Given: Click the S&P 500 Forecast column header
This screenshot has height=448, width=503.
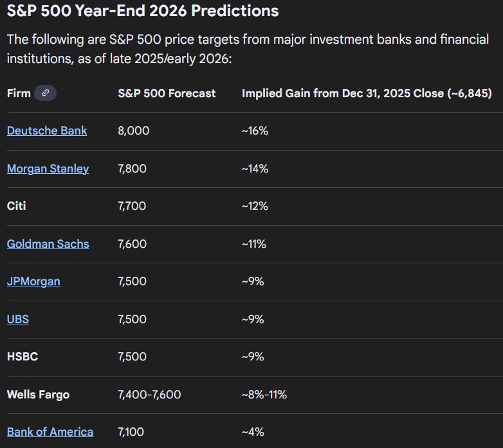Looking at the screenshot, I should [x=167, y=93].
